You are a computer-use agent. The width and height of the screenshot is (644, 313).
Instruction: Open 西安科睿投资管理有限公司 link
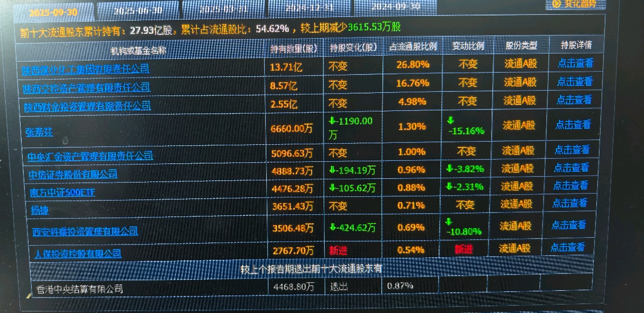click(x=85, y=231)
